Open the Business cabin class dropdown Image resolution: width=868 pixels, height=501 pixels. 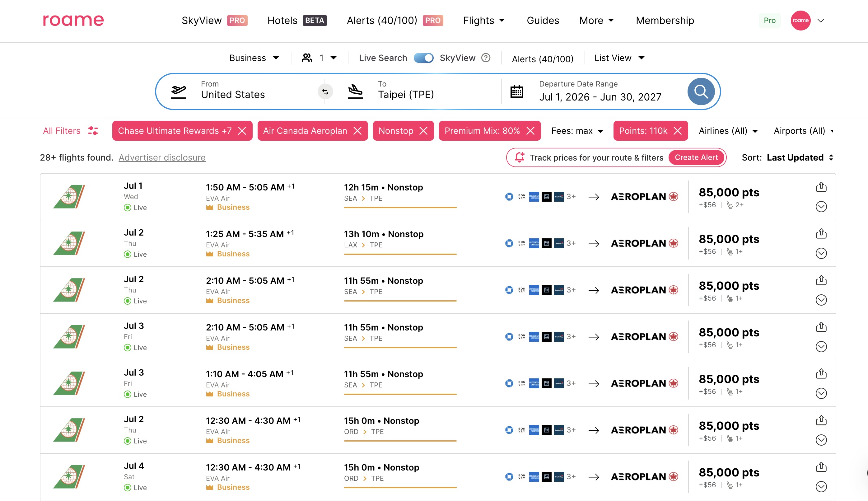pyautogui.click(x=254, y=58)
